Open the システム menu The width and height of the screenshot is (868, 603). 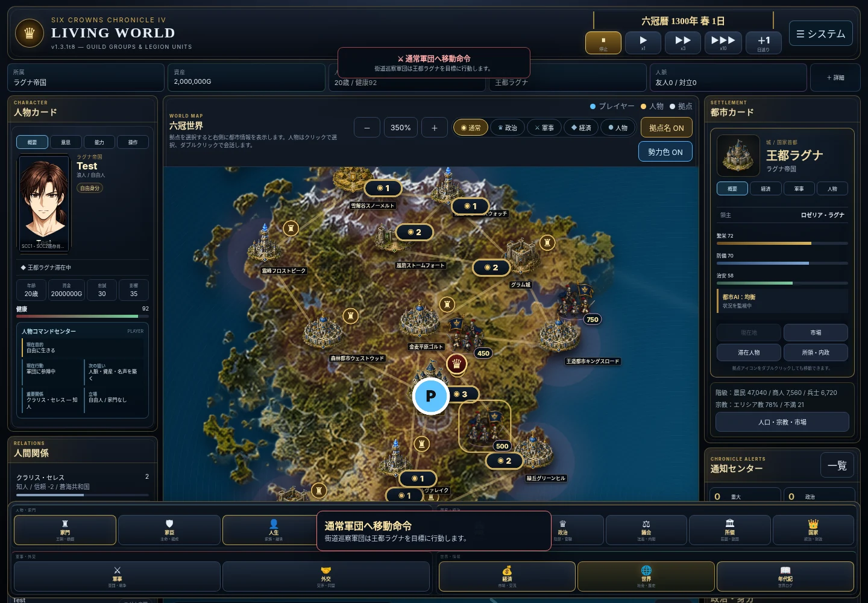pos(821,34)
